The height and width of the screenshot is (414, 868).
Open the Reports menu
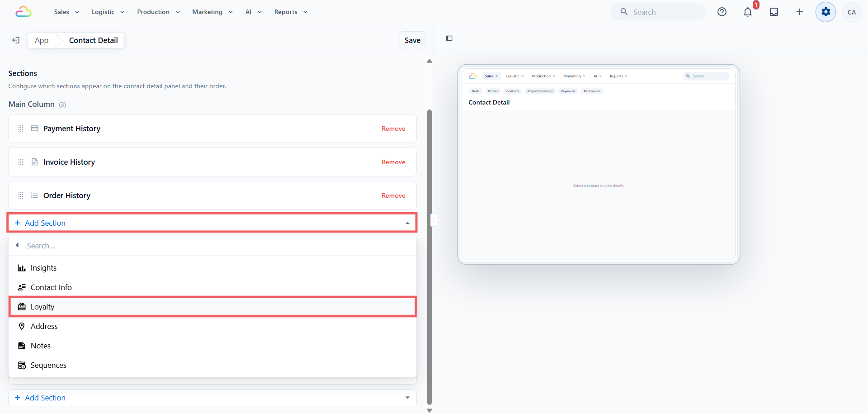[x=291, y=12]
